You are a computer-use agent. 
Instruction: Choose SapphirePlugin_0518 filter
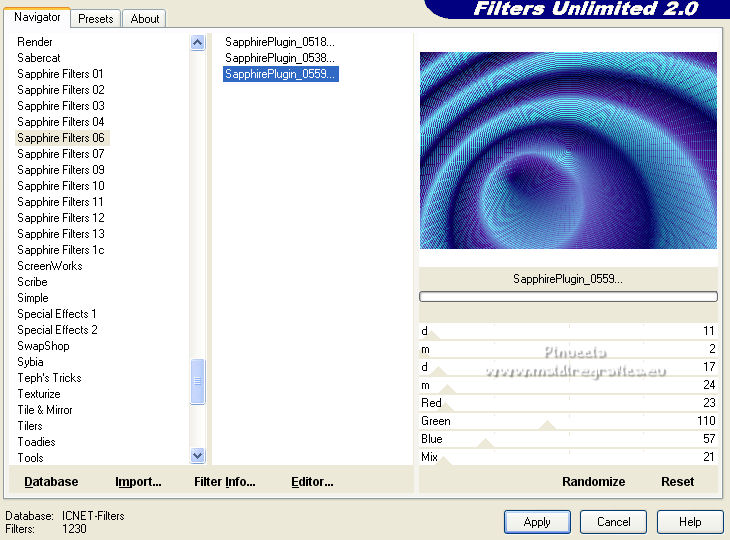pyautogui.click(x=280, y=42)
